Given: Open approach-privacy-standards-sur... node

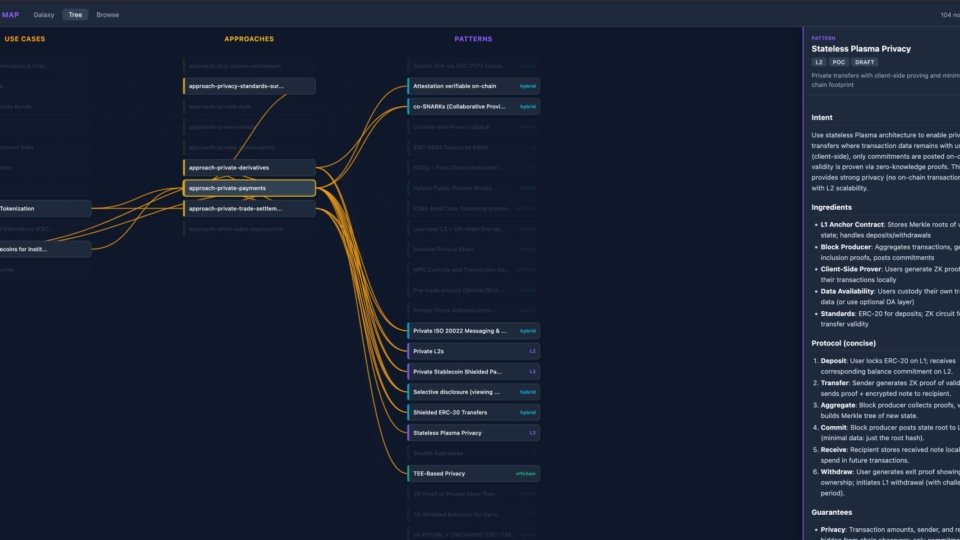Looking at the screenshot, I should [x=249, y=86].
